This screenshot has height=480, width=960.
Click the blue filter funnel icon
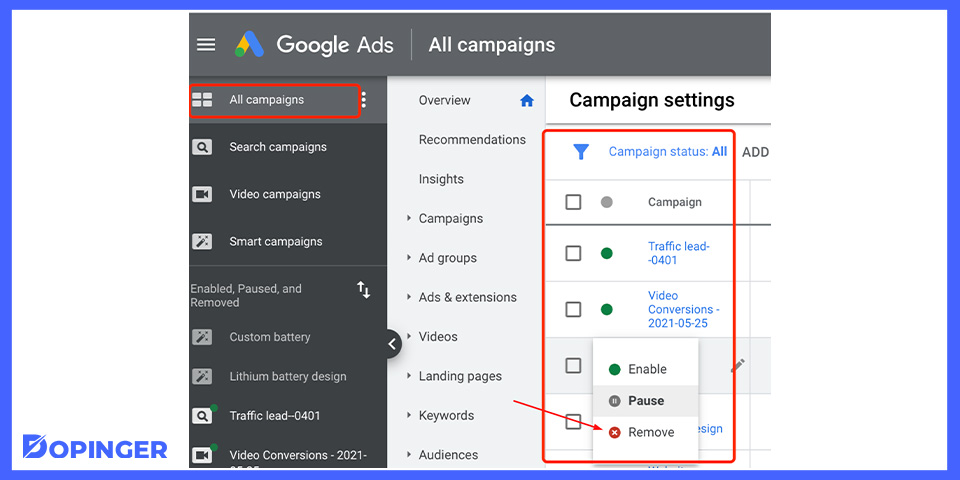(x=580, y=152)
